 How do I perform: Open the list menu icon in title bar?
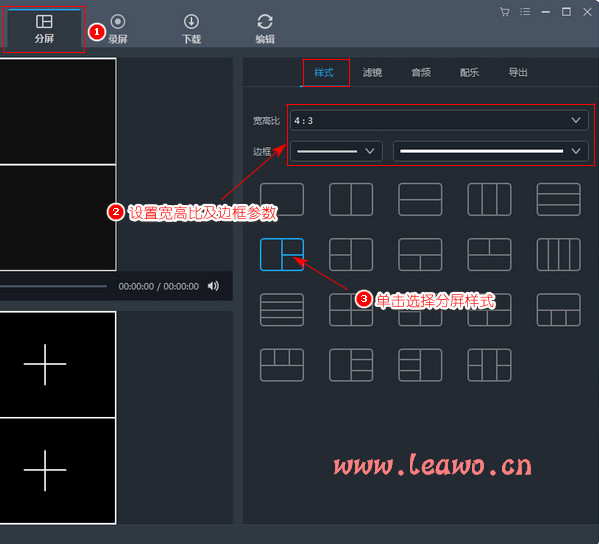tap(525, 12)
